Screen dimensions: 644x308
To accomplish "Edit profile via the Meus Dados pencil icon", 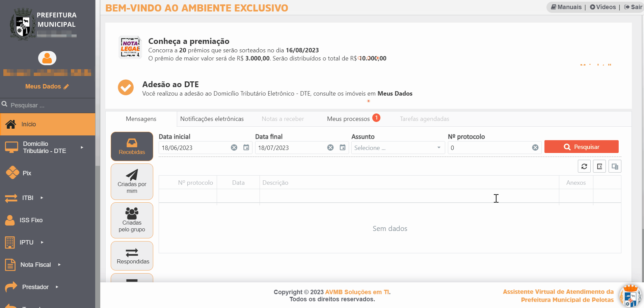I will 66,86.
